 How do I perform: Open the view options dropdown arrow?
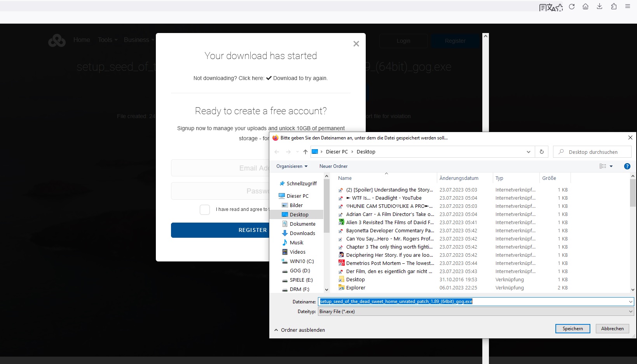pos(611,166)
